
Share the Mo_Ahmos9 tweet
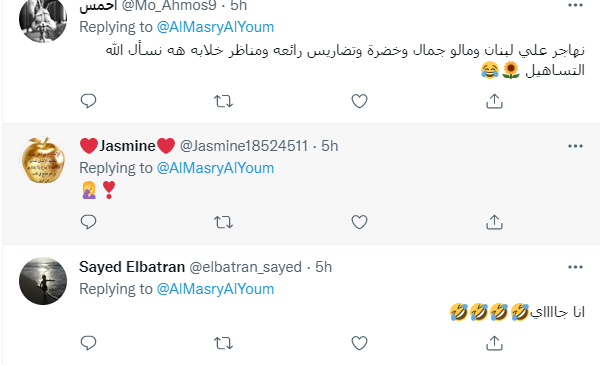click(x=494, y=101)
